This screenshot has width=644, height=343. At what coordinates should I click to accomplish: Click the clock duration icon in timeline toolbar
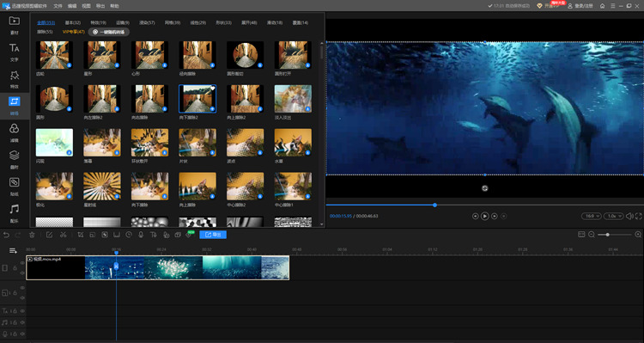point(129,235)
